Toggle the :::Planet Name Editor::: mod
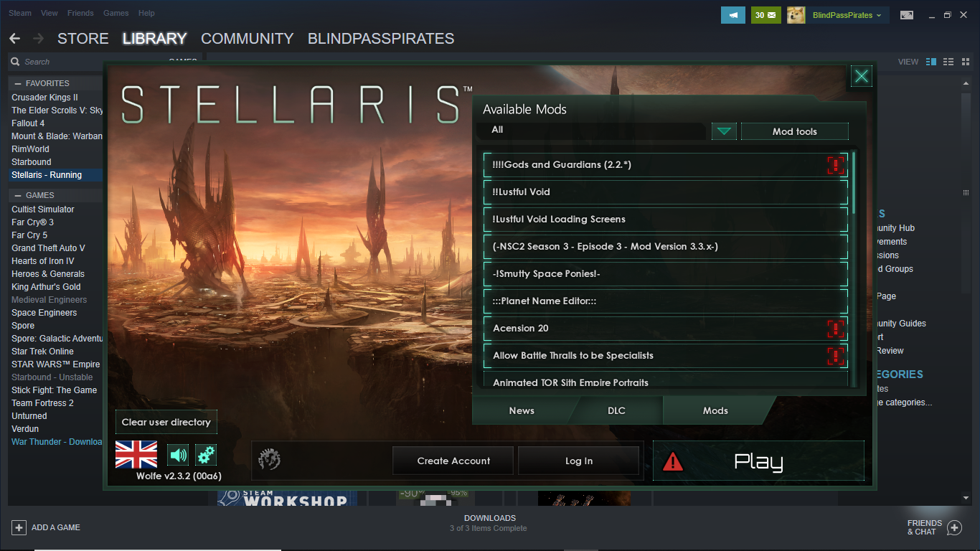Image resolution: width=980 pixels, height=551 pixels. [665, 301]
